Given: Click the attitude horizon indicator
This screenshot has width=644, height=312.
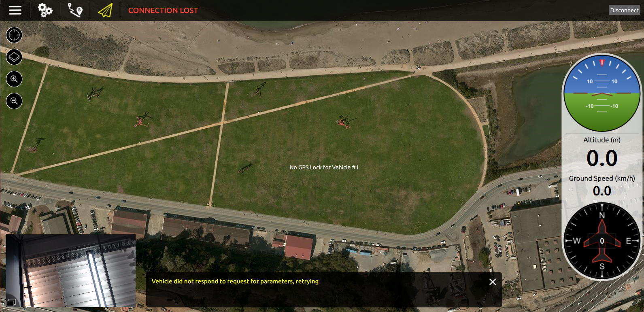Looking at the screenshot, I should click(602, 93).
